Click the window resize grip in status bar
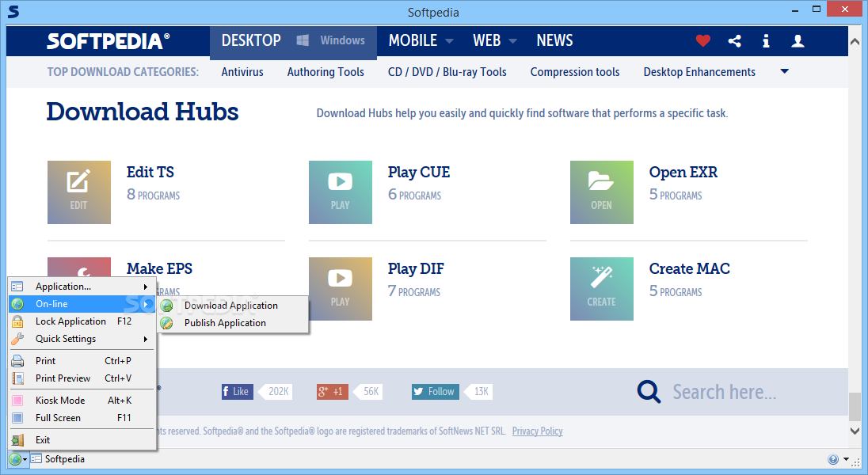This screenshot has height=475, width=868. pyautogui.click(x=858, y=462)
